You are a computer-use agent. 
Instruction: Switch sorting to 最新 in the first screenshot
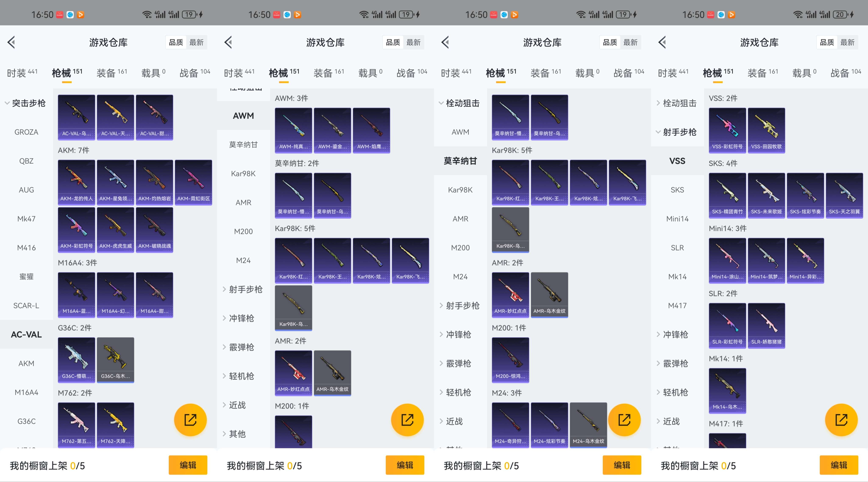[x=196, y=42]
